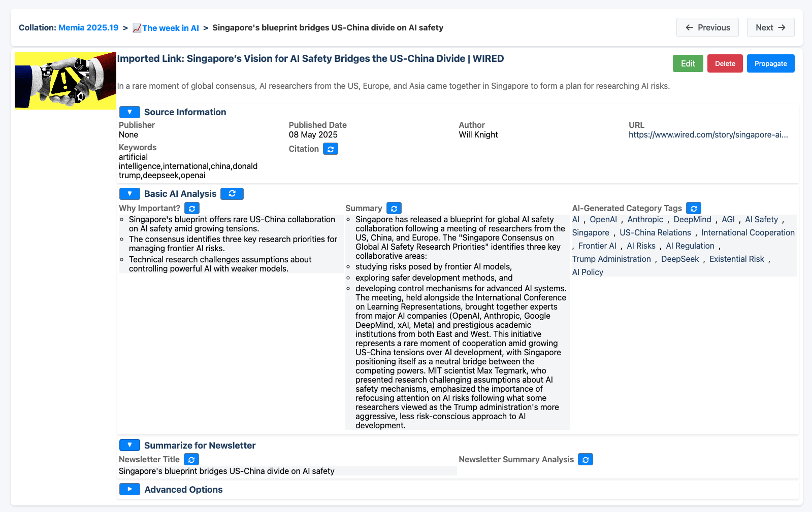Go to the Previous article

click(x=707, y=28)
